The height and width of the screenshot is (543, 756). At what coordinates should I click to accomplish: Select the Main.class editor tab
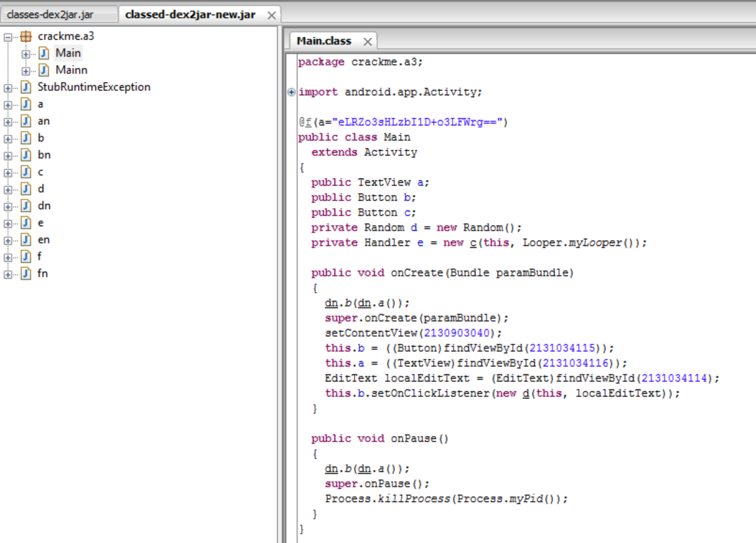coord(324,41)
